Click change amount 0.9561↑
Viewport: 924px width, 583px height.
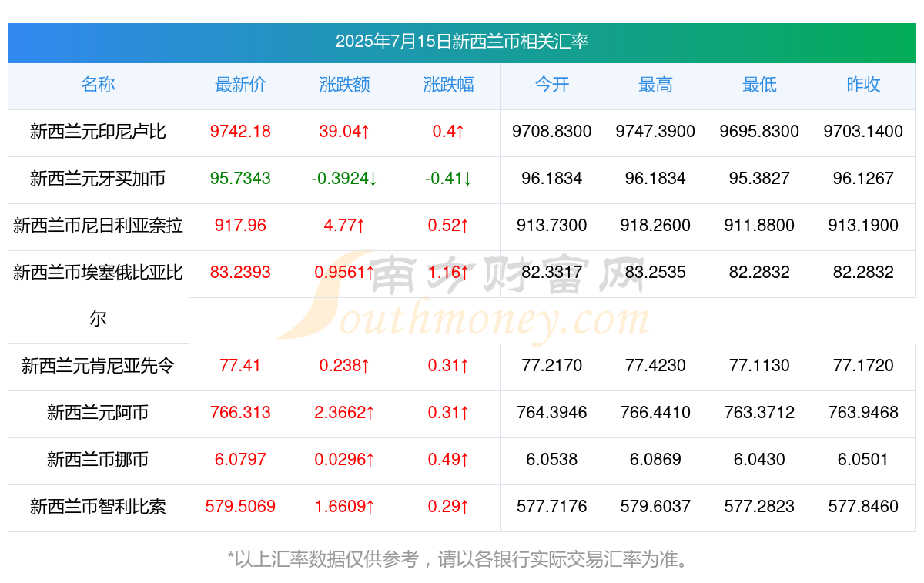tap(344, 272)
